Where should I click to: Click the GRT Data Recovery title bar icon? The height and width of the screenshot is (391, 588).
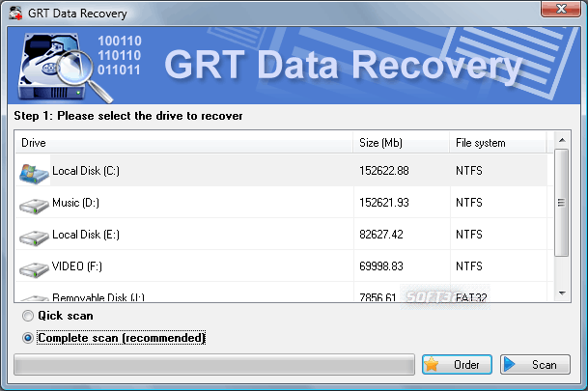click(x=15, y=13)
